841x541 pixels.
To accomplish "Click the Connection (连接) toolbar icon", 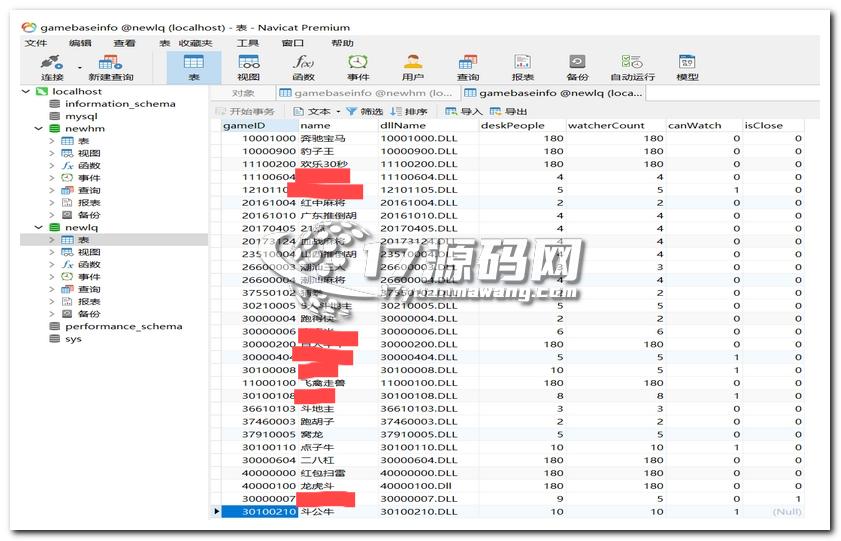I will [52, 67].
